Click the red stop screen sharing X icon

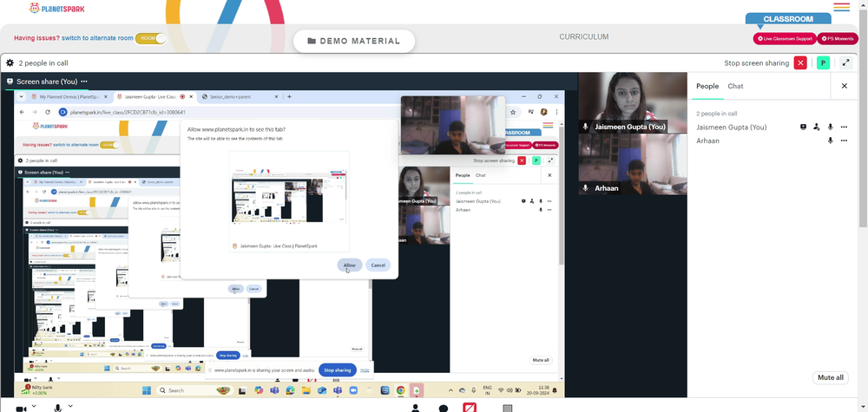tap(800, 63)
